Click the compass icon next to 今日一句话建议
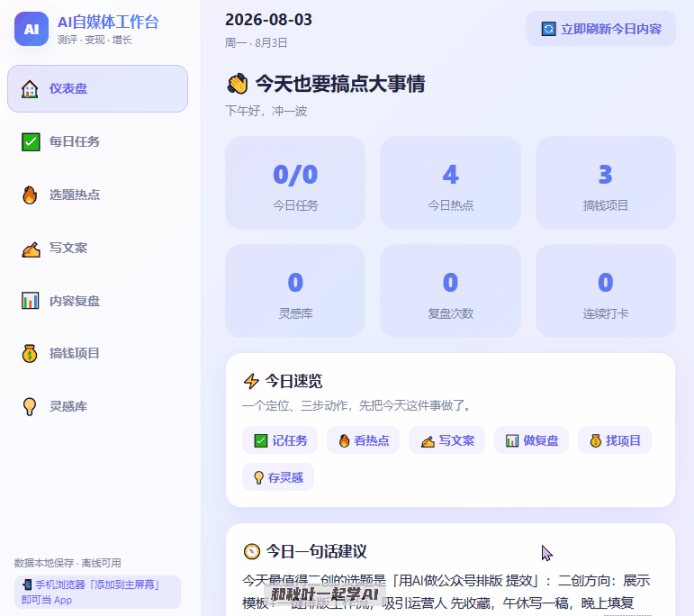The height and width of the screenshot is (616, 694). (x=252, y=552)
